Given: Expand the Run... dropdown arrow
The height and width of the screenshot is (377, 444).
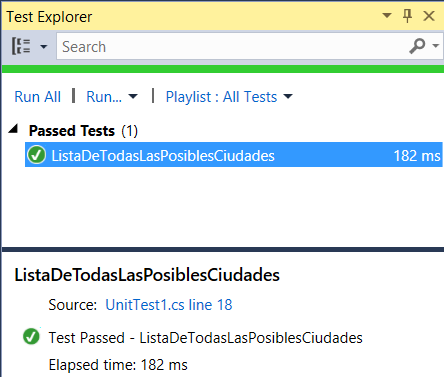Looking at the screenshot, I should pos(133,97).
